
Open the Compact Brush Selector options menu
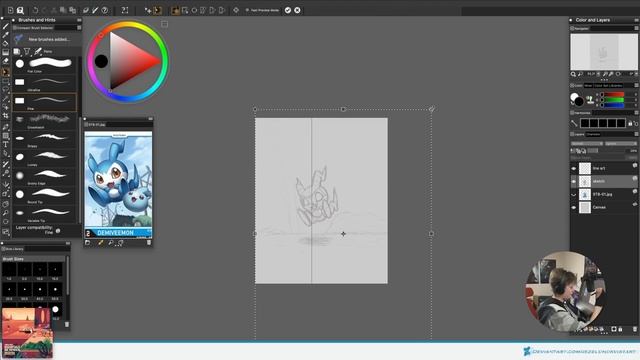coord(79,28)
